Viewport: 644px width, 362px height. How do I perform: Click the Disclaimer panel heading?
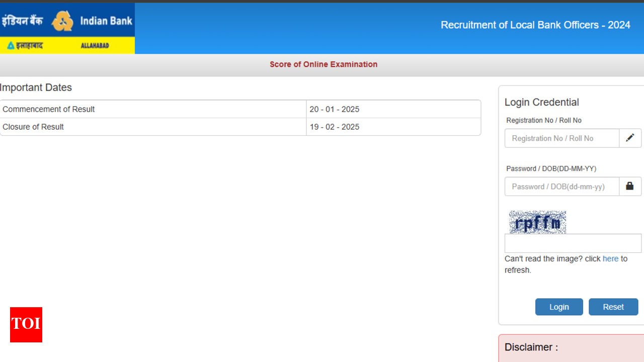pos(531,347)
